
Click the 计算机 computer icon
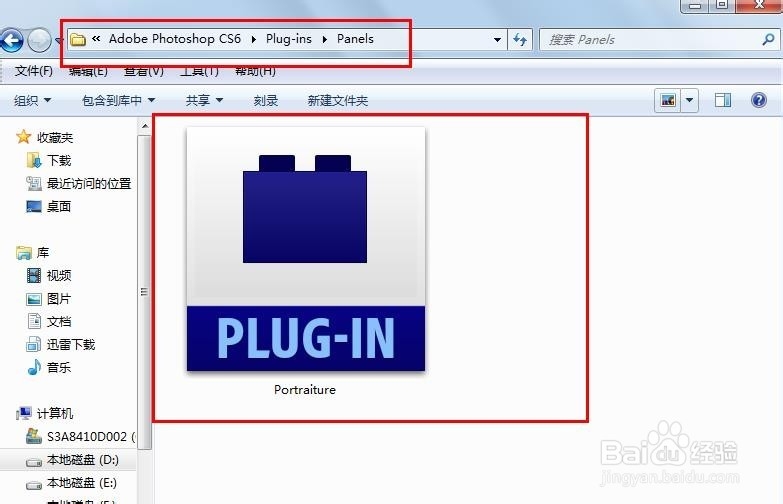click(x=23, y=414)
